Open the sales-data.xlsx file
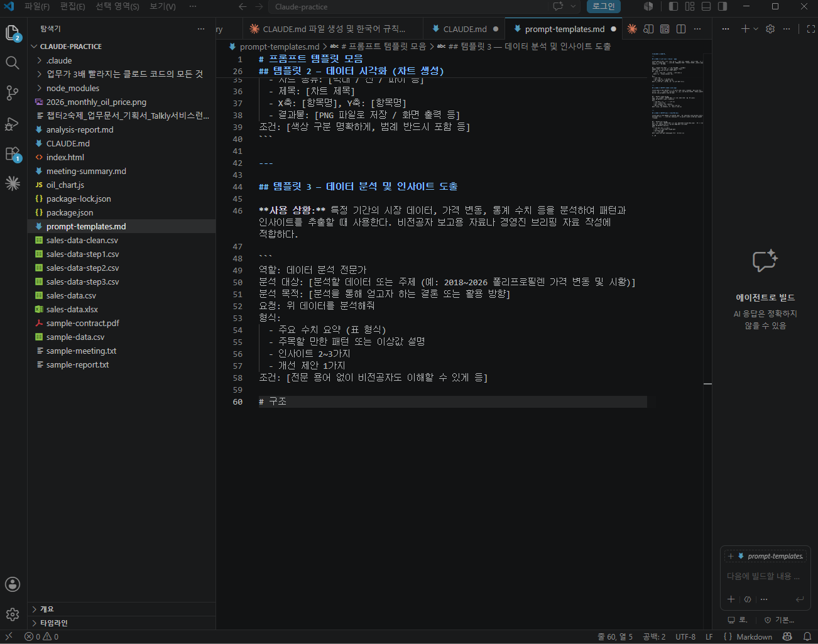Image resolution: width=818 pixels, height=644 pixels. (121, 309)
